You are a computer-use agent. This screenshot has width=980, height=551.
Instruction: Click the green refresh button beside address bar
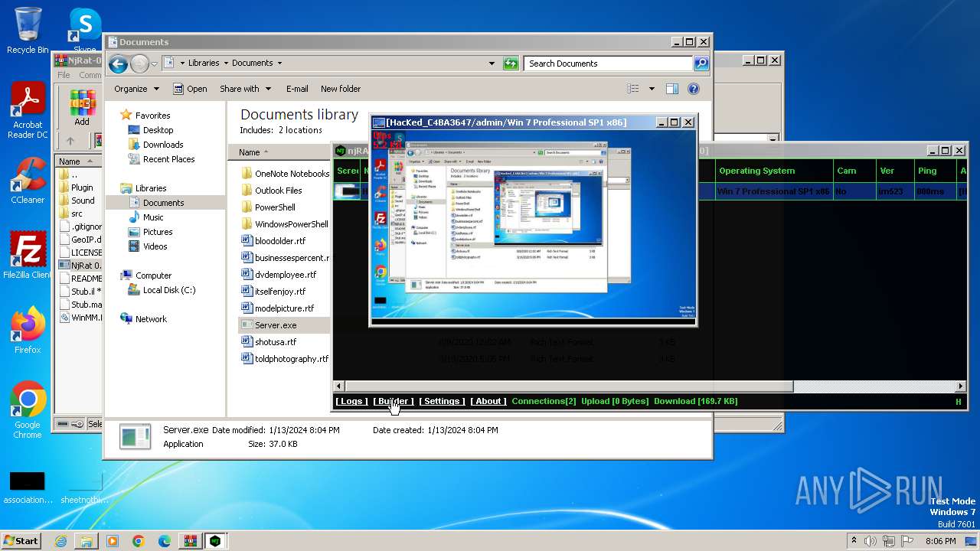[511, 64]
